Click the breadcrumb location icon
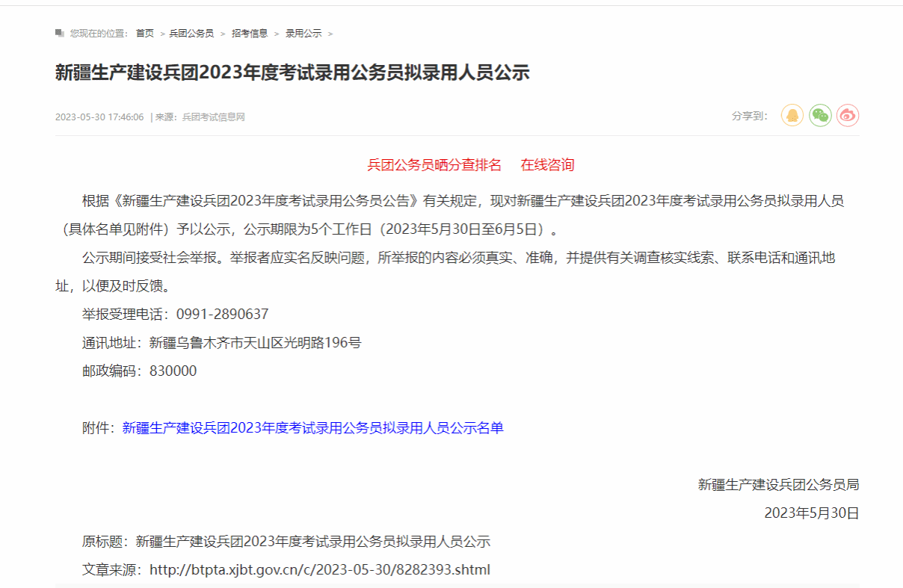 60,33
